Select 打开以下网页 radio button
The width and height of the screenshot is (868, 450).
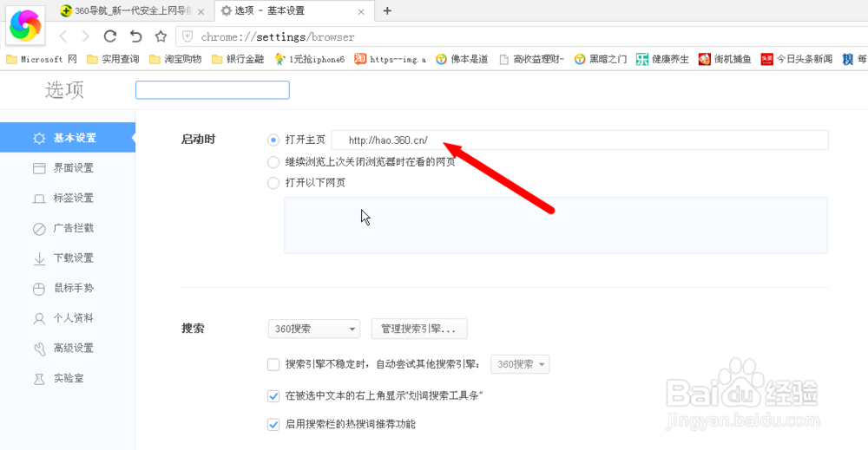point(273,183)
